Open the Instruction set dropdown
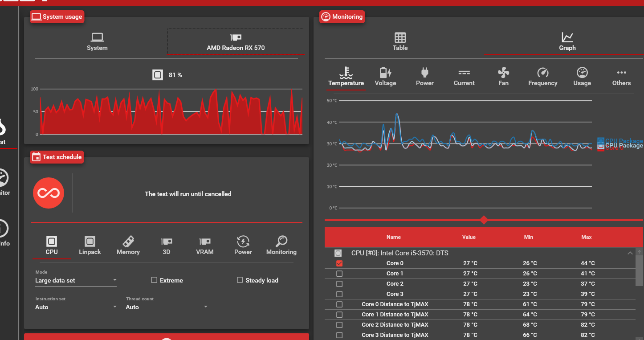 coord(76,307)
